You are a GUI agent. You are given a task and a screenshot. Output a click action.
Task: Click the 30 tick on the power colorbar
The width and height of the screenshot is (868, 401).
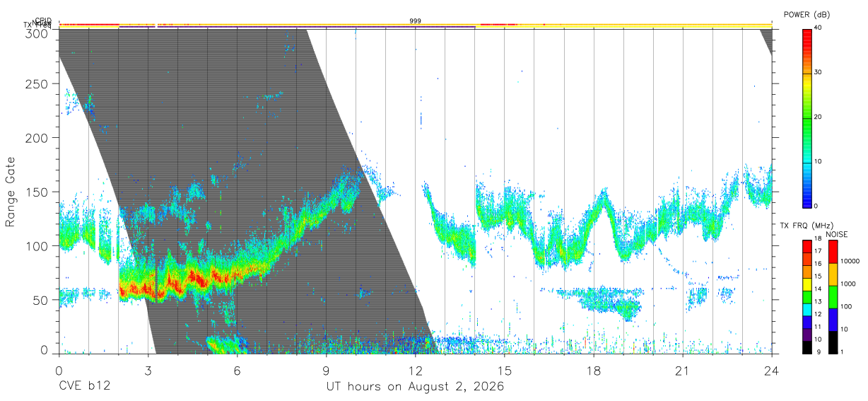[x=819, y=72]
